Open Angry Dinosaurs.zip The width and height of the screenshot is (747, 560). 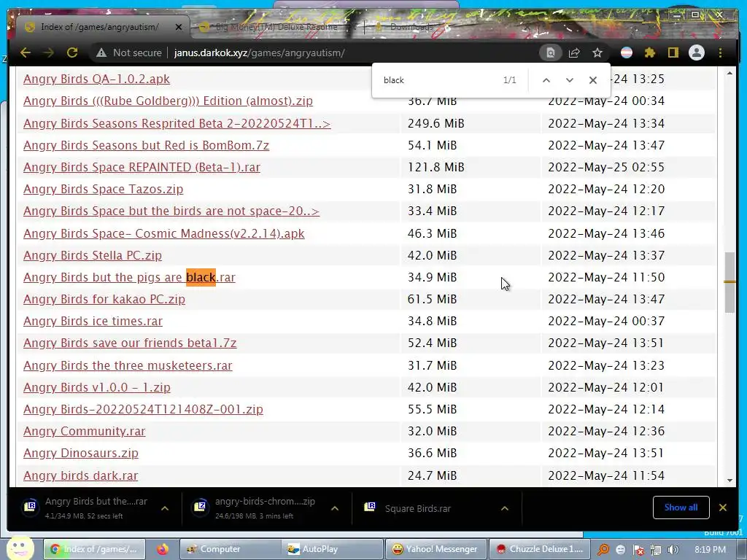(x=80, y=453)
